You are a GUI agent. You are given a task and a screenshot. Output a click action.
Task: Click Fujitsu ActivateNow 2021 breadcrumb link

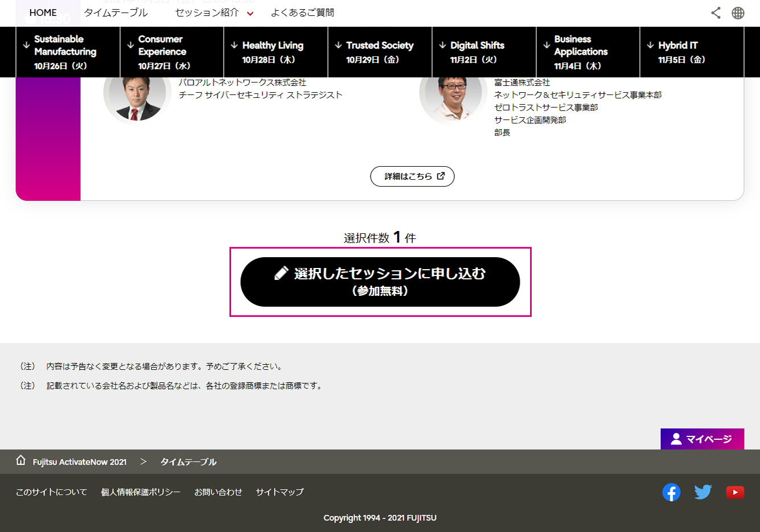tap(80, 462)
